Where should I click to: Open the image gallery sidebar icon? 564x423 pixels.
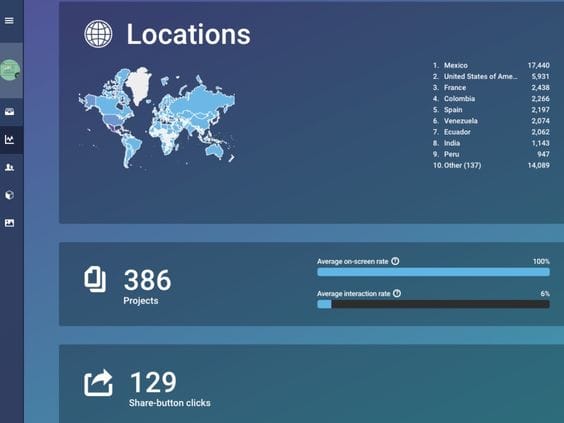click(9, 223)
